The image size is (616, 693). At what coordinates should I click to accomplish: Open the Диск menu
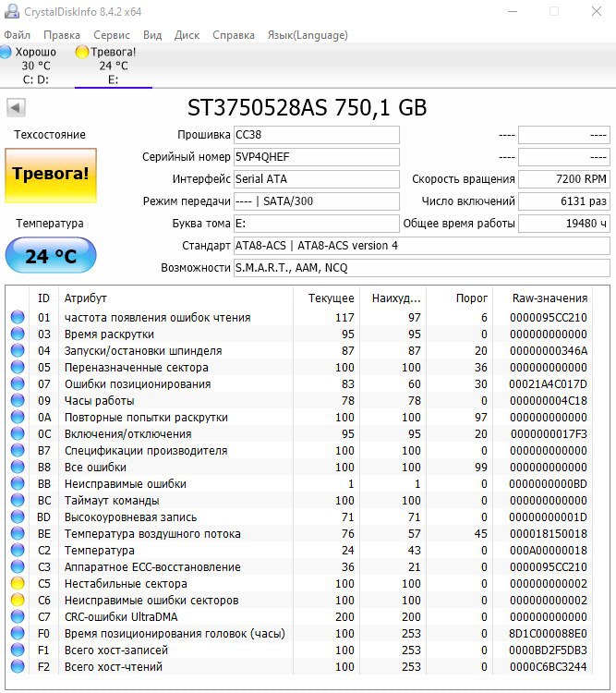pos(187,35)
